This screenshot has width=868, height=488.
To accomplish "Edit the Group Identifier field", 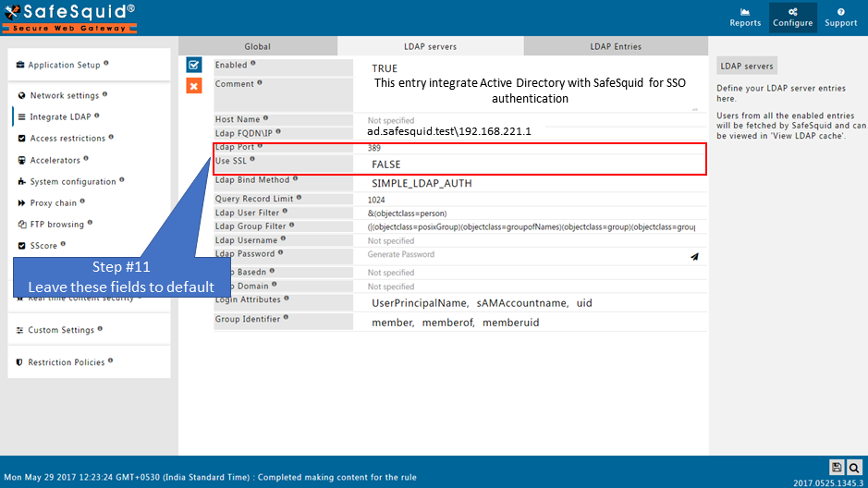I will [x=530, y=323].
